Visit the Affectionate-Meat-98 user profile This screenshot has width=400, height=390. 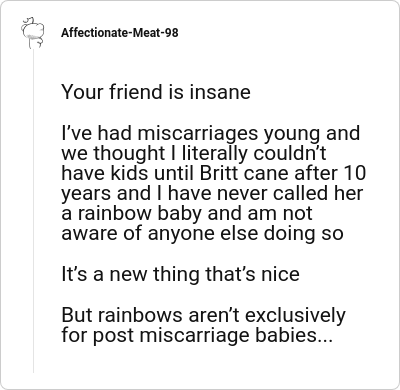point(120,33)
